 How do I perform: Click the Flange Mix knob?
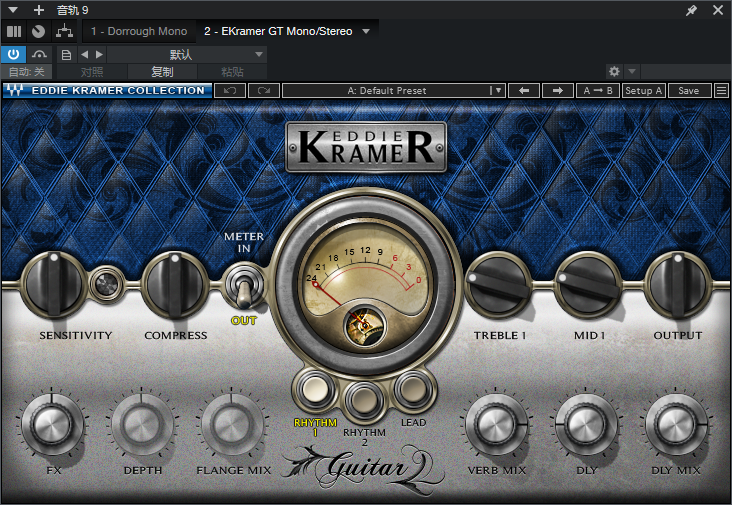point(232,425)
